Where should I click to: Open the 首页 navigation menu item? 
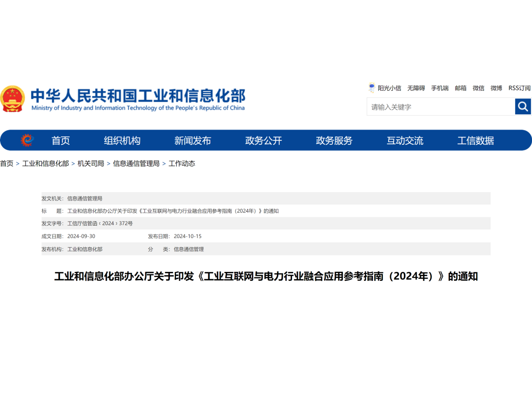(x=61, y=140)
